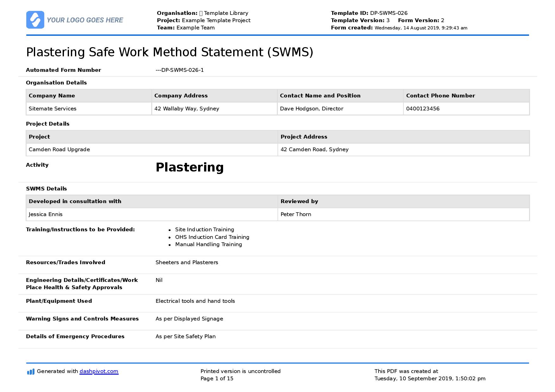Click the Camden Road Upgrade project cell

point(59,149)
